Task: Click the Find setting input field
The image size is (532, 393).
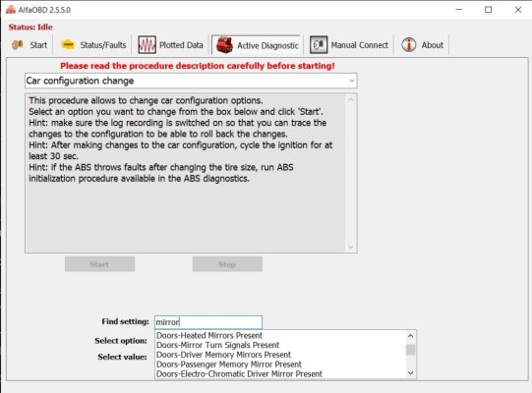Action: (x=208, y=322)
